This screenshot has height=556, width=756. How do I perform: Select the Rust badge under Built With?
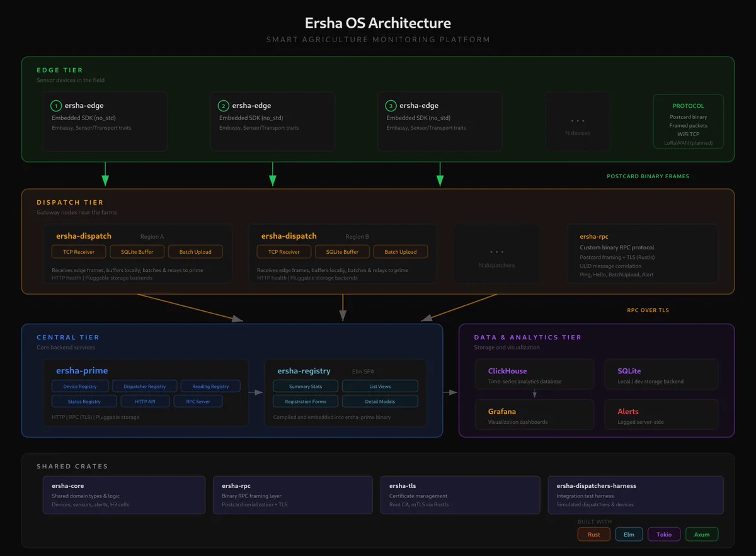click(x=593, y=534)
